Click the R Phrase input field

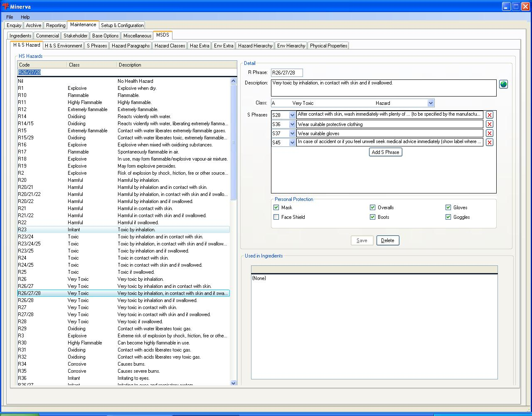click(x=287, y=73)
